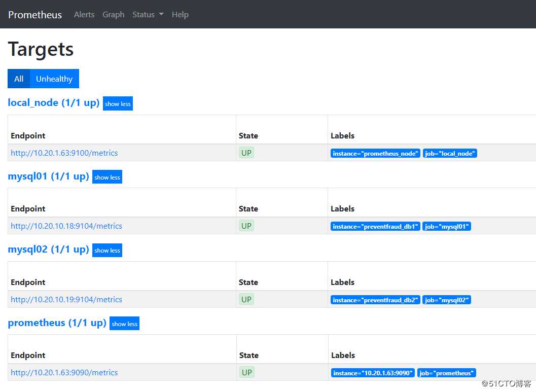Open endpoint http://10.20.1.63:9090/metrics
The height and width of the screenshot is (392, 536).
click(64, 373)
